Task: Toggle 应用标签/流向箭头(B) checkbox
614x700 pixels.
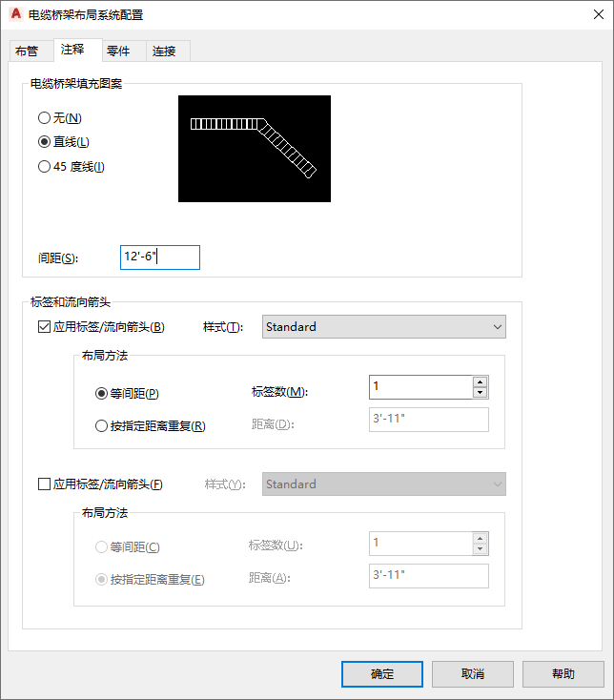Action: tap(101, 327)
